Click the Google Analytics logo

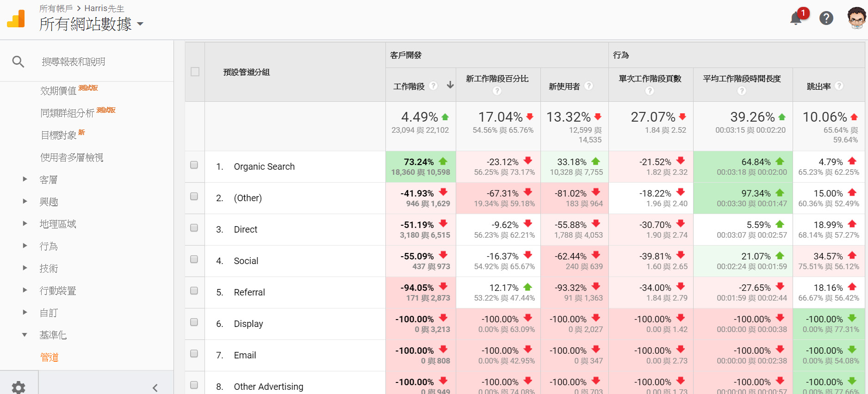(x=16, y=19)
